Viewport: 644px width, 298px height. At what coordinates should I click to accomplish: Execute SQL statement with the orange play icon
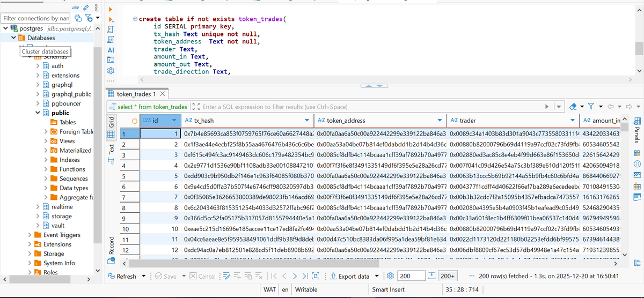coord(111,9)
